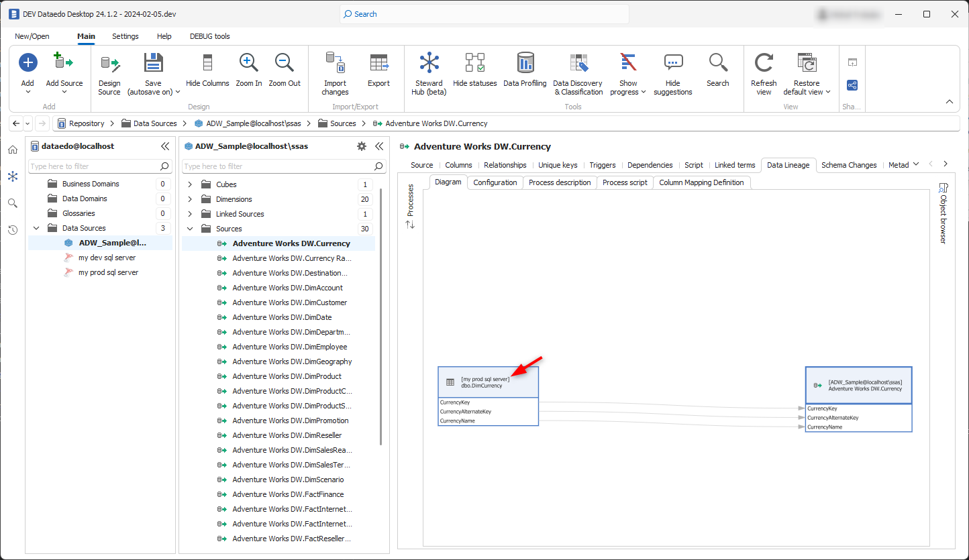Click the gear icon in ADW_Sample panel

tap(362, 146)
